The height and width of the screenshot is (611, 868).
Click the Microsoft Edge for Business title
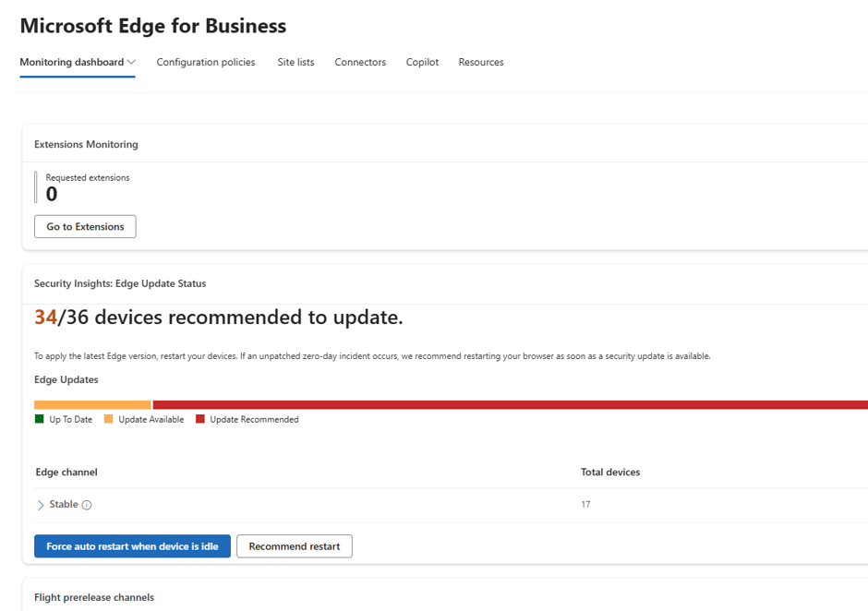(153, 26)
